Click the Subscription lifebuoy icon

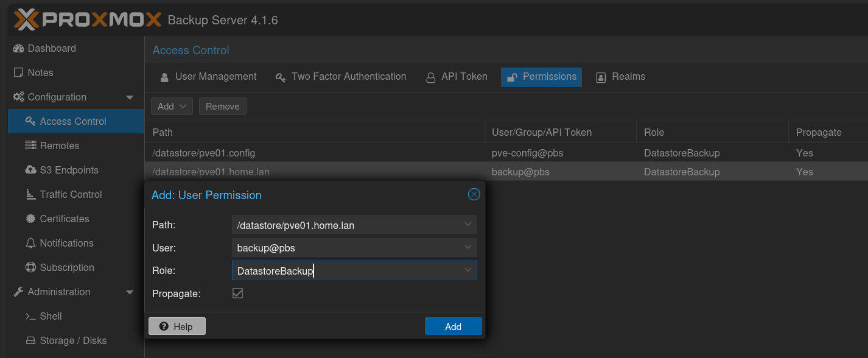pyautogui.click(x=30, y=267)
